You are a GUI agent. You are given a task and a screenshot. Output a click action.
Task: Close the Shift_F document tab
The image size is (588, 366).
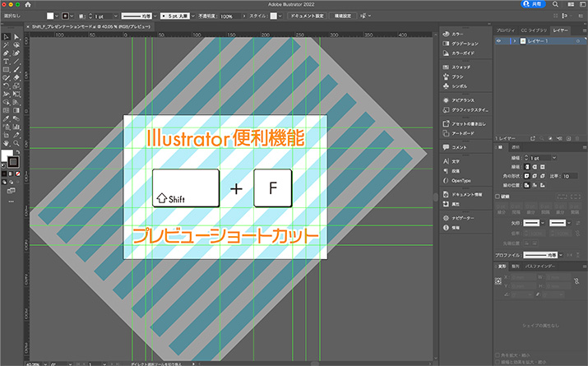coord(27,26)
